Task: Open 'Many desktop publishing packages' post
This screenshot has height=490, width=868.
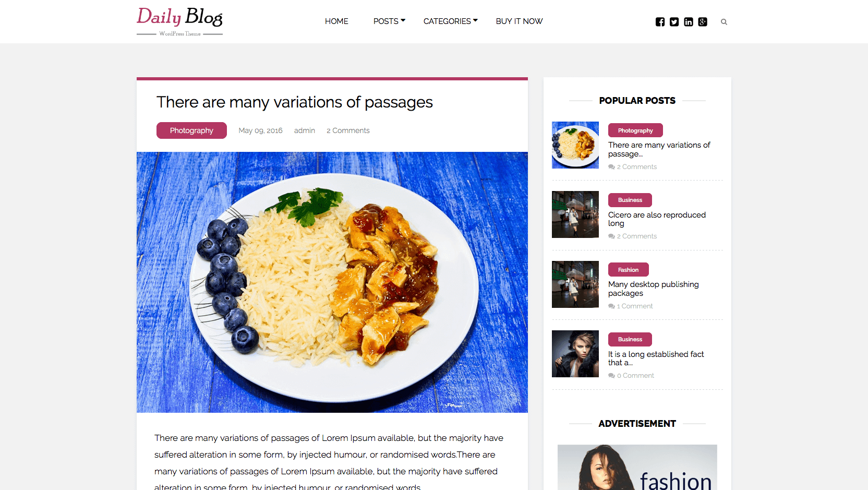Action: click(x=654, y=289)
